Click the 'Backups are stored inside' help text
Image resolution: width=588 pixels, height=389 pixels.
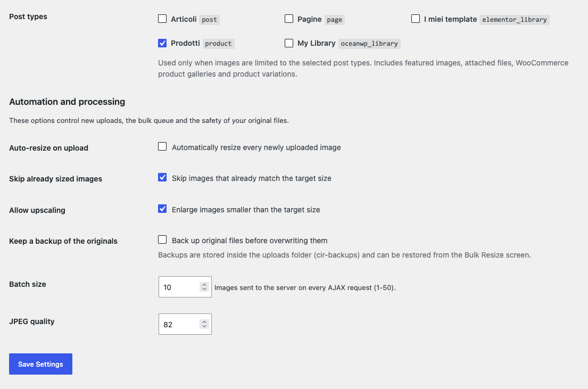tap(344, 255)
